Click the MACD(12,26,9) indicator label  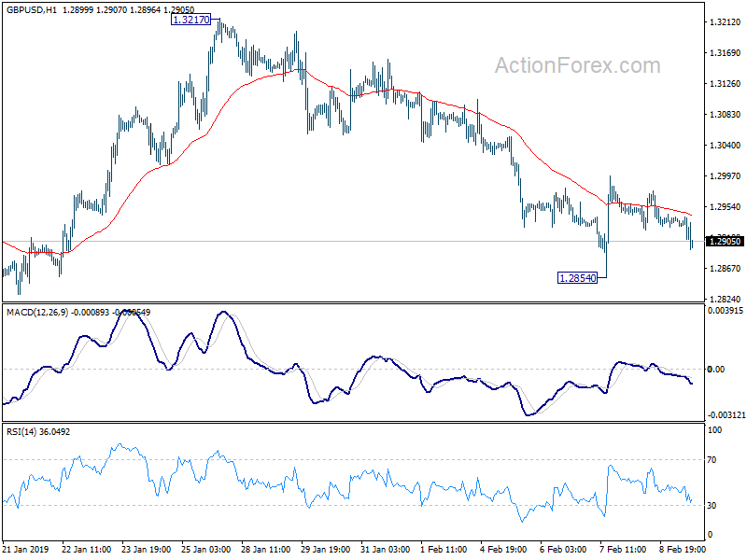pyautogui.click(x=37, y=313)
